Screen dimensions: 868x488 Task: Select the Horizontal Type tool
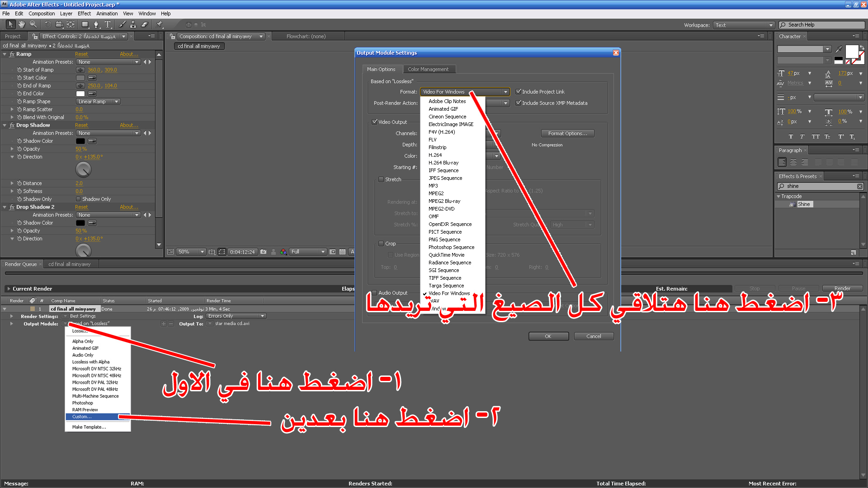(x=108, y=24)
